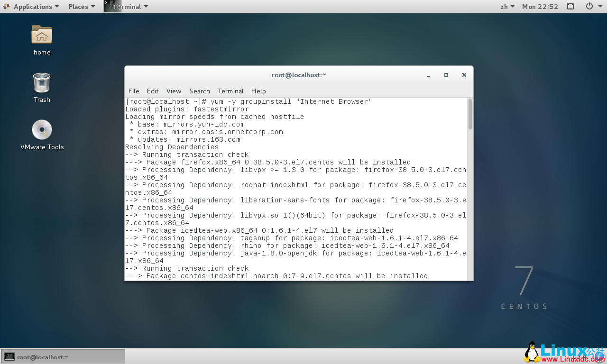
Task: Click the screenshot icon in the top bar
Action: click(x=570, y=6)
